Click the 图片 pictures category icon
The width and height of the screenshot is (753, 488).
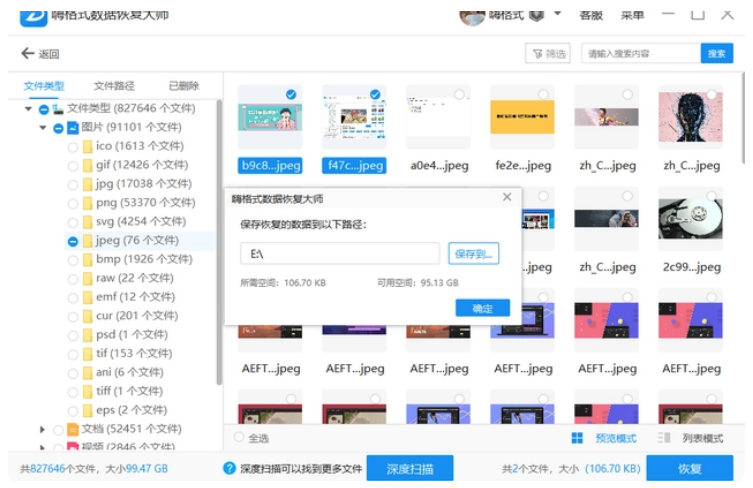73,127
